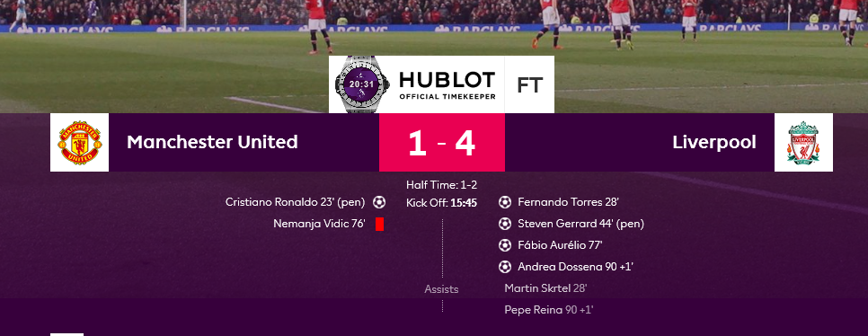The width and height of the screenshot is (868, 336).
Task: Click the goal ball icon beside Steven Gerrard
Action: 505,224
